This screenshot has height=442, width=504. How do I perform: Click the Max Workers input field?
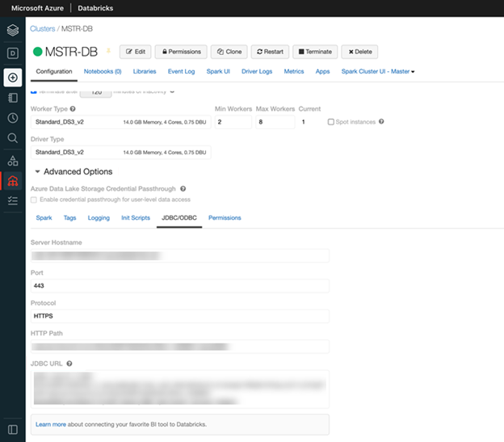(272, 122)
